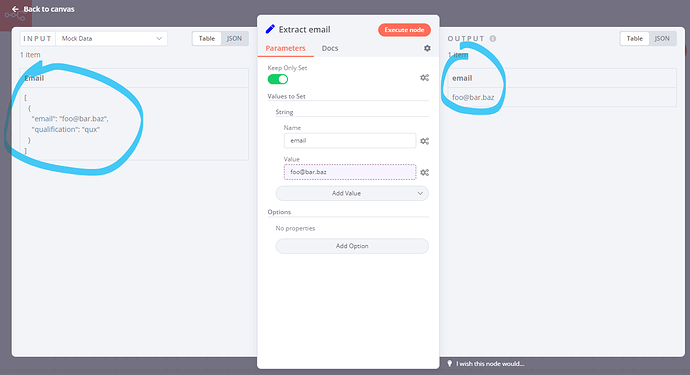Switch to the Docs tab
Screen dimensions: 690x375
coord(330,48)
